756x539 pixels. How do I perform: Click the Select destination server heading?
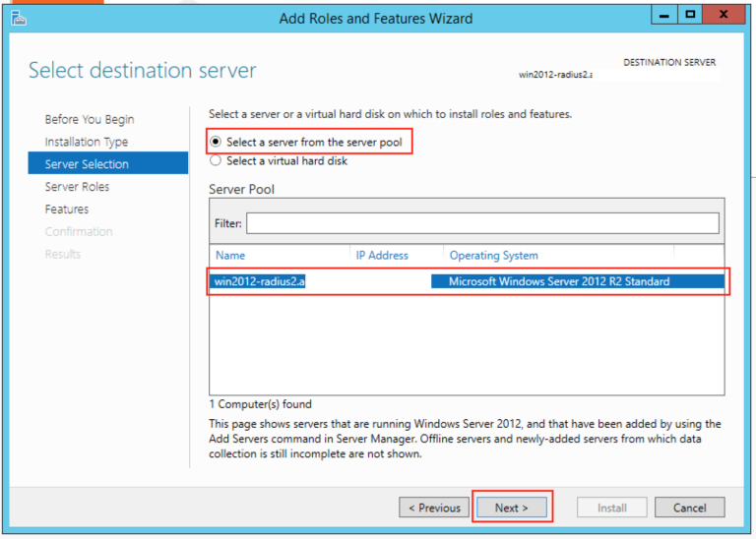pos(142,71)
